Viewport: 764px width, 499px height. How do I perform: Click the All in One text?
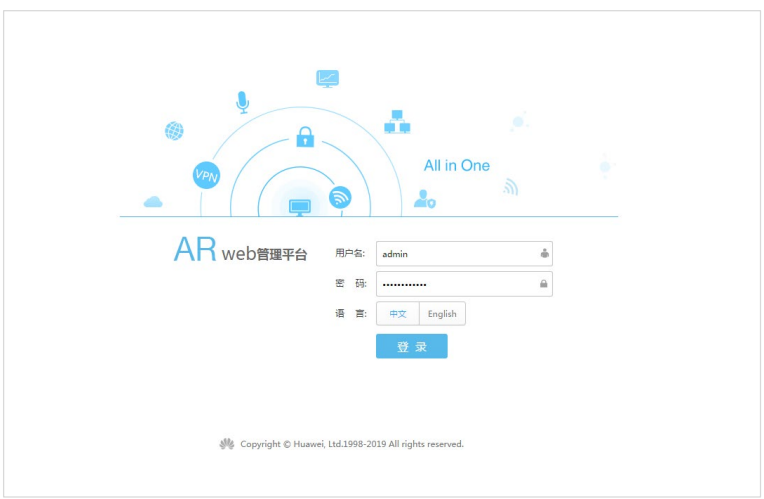point(457,166)
